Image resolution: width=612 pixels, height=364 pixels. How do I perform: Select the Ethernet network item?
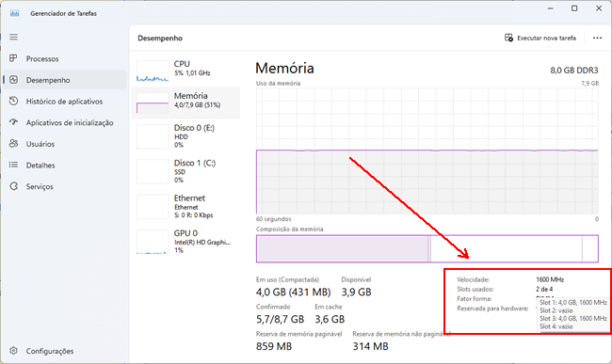(x=185, y=206)
